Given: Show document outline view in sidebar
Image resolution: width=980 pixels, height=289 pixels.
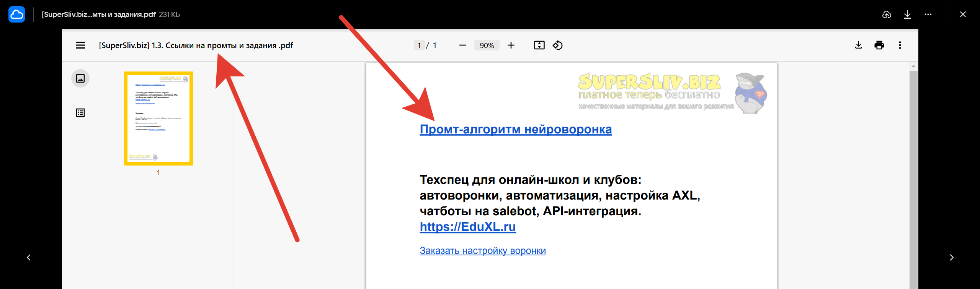Looking at the screenshot, I should [80, 113].
